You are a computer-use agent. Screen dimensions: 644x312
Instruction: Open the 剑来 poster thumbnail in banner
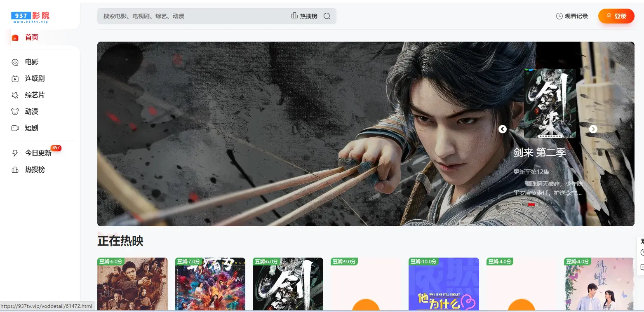pos(550,103)
